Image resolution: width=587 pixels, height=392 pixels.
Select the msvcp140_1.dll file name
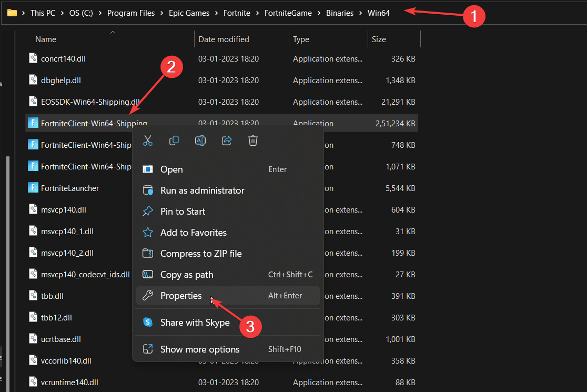(x=67, y=232)
